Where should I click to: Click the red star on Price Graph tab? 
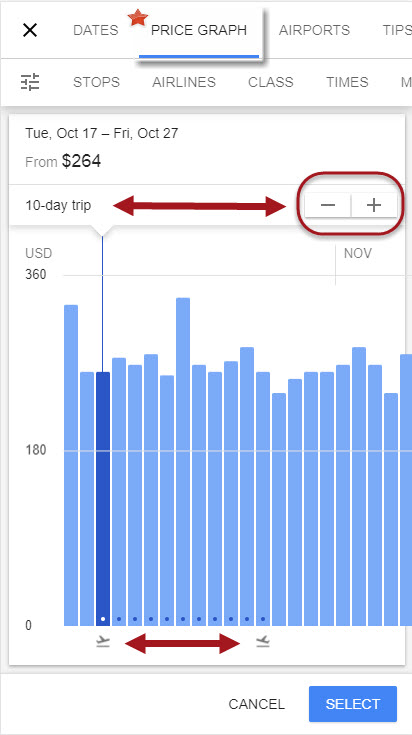pyautogui.click(x=138, y=19)
